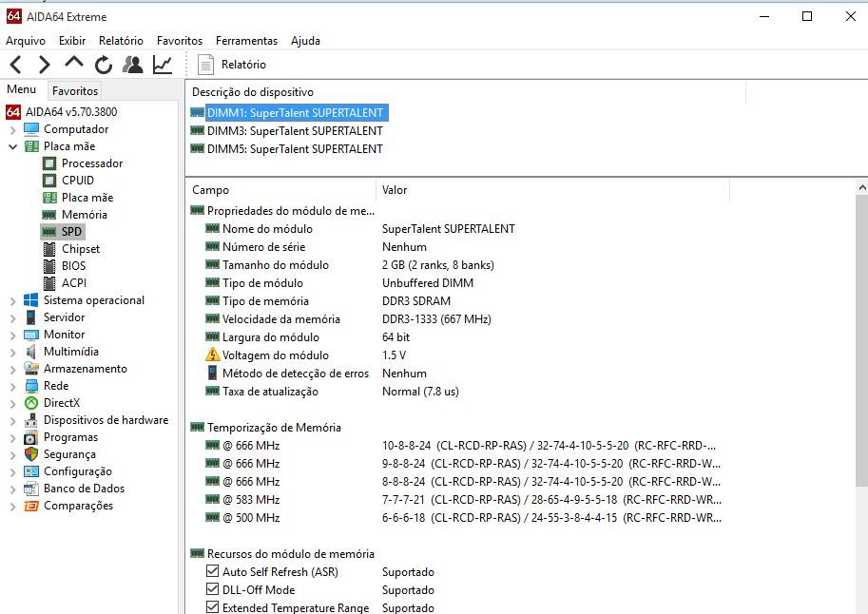Click the Windows logo icon for Sistema operacional
The height and width of the screenshot is (614, 868).
(x=31, y=300)
